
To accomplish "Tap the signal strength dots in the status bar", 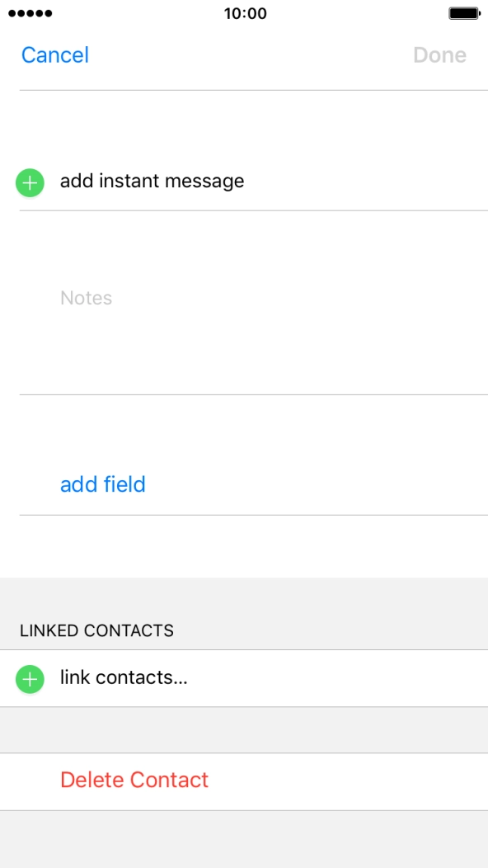I will [x=27, y=13].
